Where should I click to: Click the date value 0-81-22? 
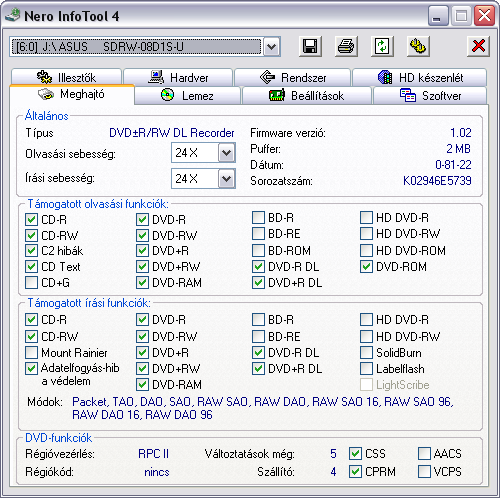point(453,165)
